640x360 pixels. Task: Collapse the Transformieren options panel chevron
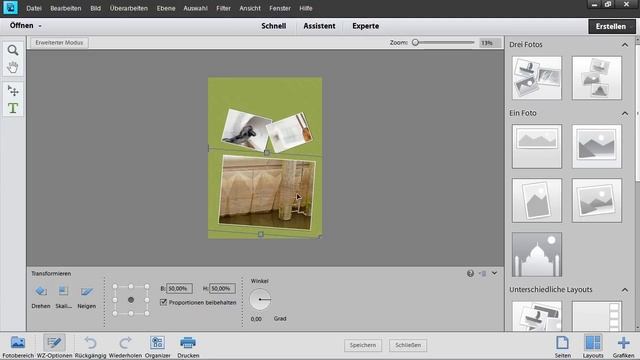494,273
